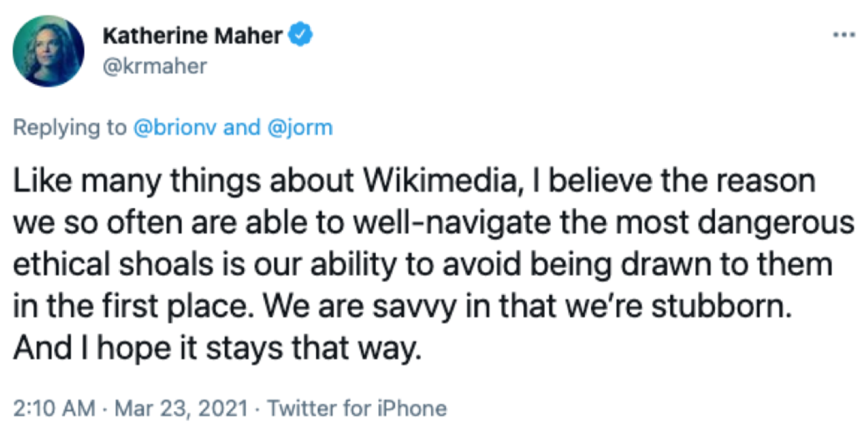This screenshot has width=868, height=433.
Task: Click the Katherine Maher display name
Action: (x=193, y=36)
